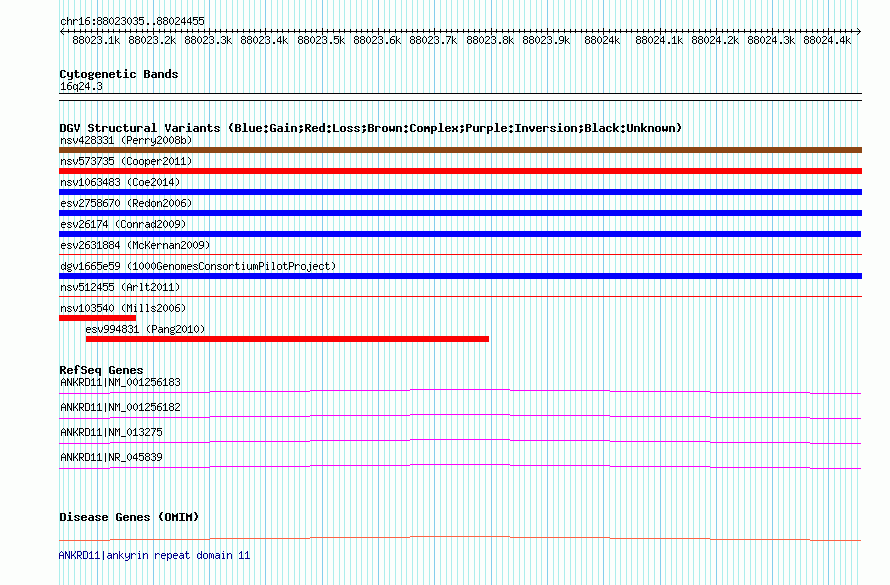Select the RefSeq Genes track title
Viewport: 890px width, 585px height.
click(x=101, y=370)
